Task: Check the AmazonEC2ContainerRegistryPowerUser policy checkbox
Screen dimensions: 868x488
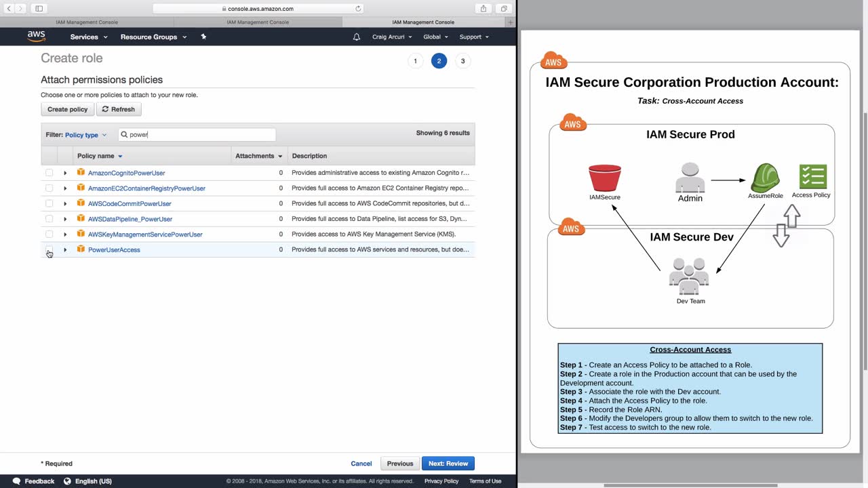Action: (49, 188)
